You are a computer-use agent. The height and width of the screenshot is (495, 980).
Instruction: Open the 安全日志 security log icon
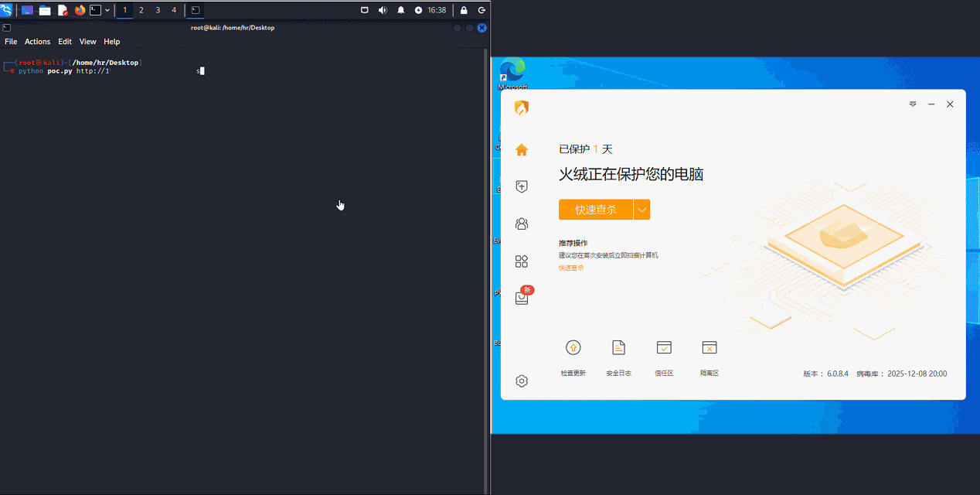coord(618,347)
